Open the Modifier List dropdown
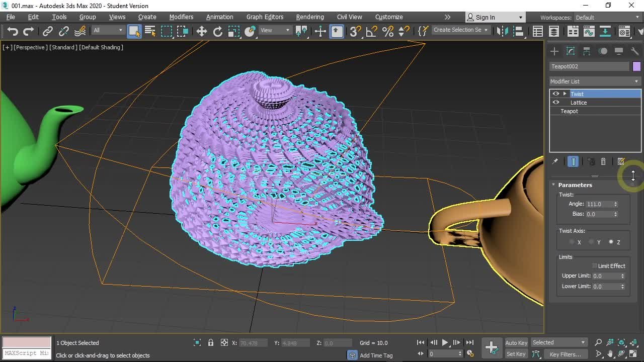This screenshot has width=644, height=362. (595, 81)
